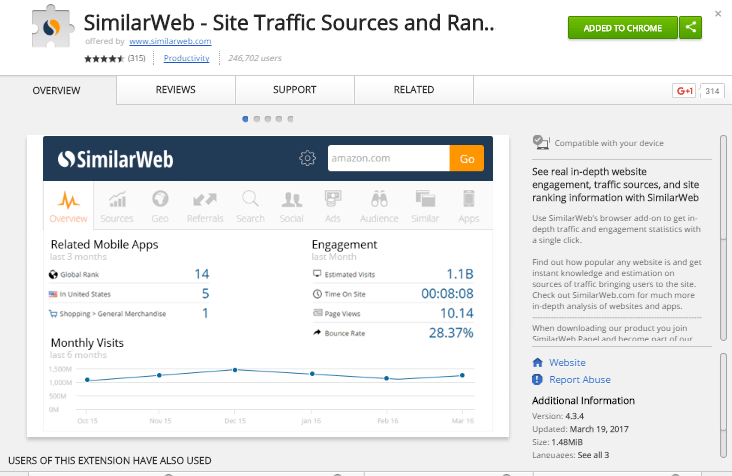The height and width of the screenshot is (476, 732).
Task: Click the Website home icon
Action: click(x=537, y=363)
